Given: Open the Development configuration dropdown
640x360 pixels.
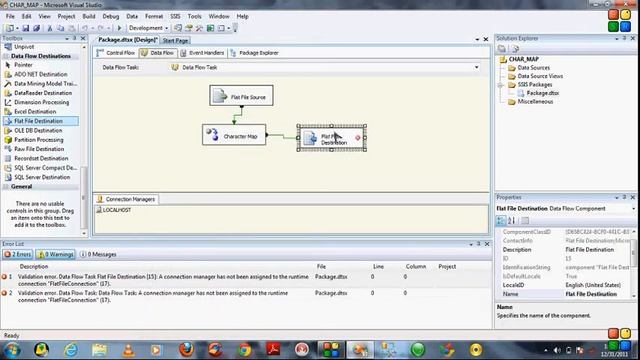Looking at the screenshot, I should [x=167, y=28].
